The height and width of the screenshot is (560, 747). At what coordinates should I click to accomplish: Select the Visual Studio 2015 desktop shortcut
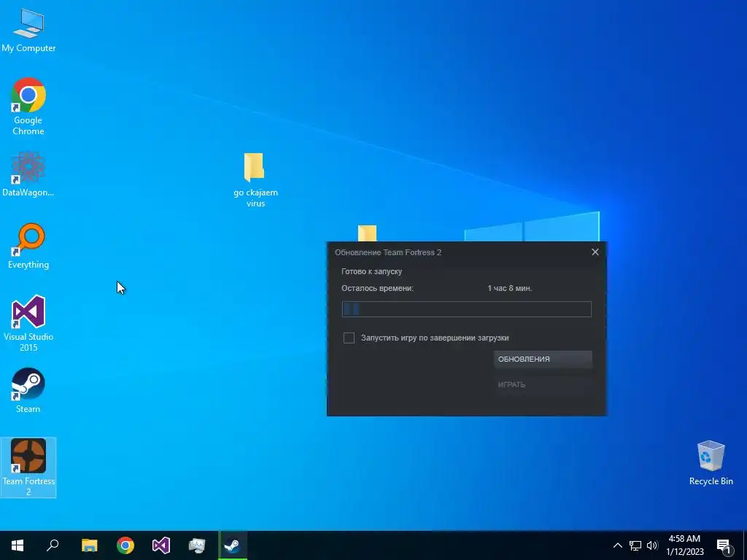[x=28, y=323]
